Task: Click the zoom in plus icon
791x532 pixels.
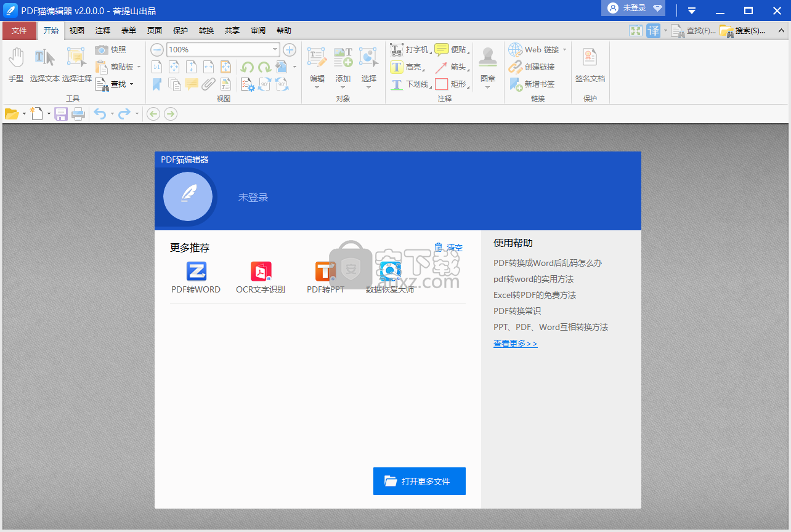Action: [x=290, y=50]
